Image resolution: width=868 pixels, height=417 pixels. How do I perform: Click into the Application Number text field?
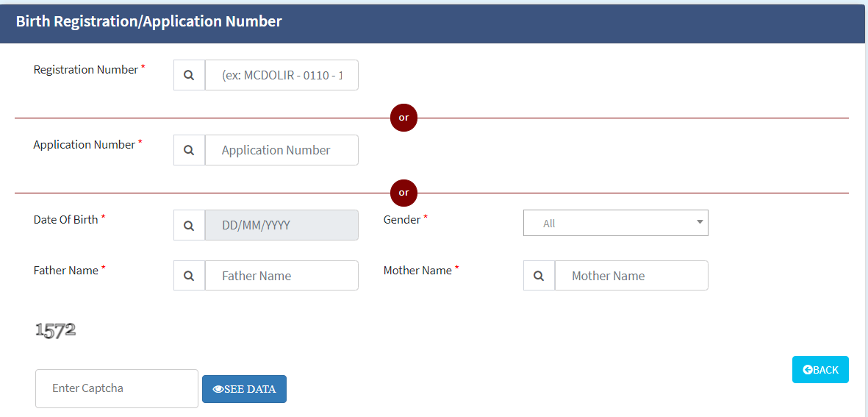(x=281, y=150)
